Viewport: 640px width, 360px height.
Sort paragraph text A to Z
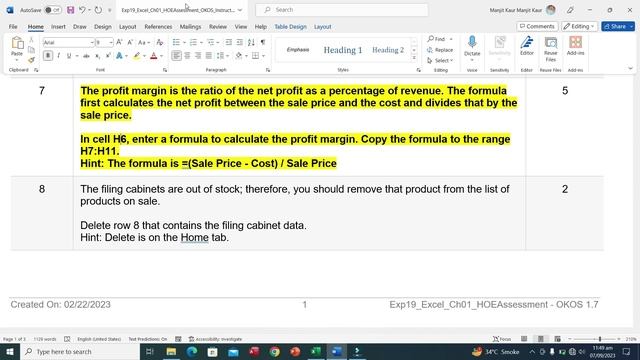(251, 42)
